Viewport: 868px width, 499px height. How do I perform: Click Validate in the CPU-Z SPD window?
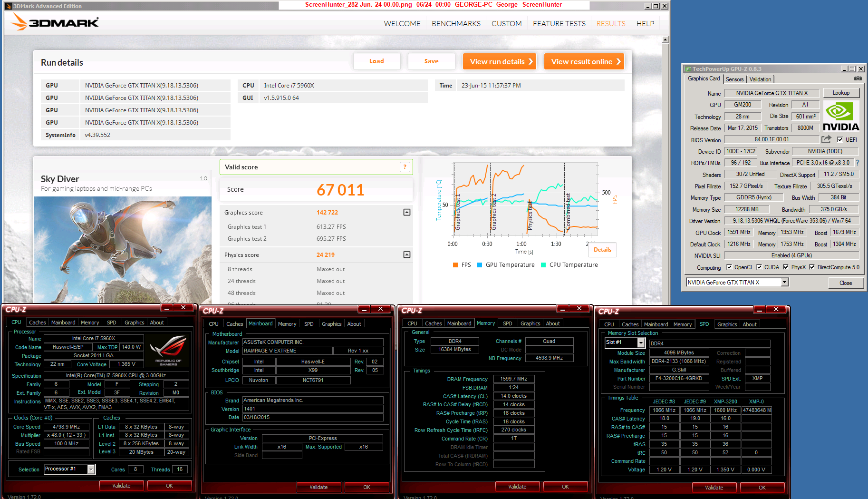point(714,488)
